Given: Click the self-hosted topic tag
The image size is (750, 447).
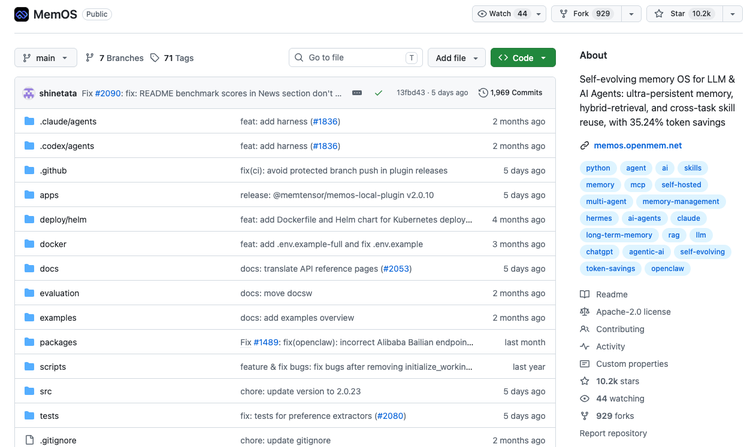Looking at the screenshot, I should pyautogui.click(x=681, y=185).
